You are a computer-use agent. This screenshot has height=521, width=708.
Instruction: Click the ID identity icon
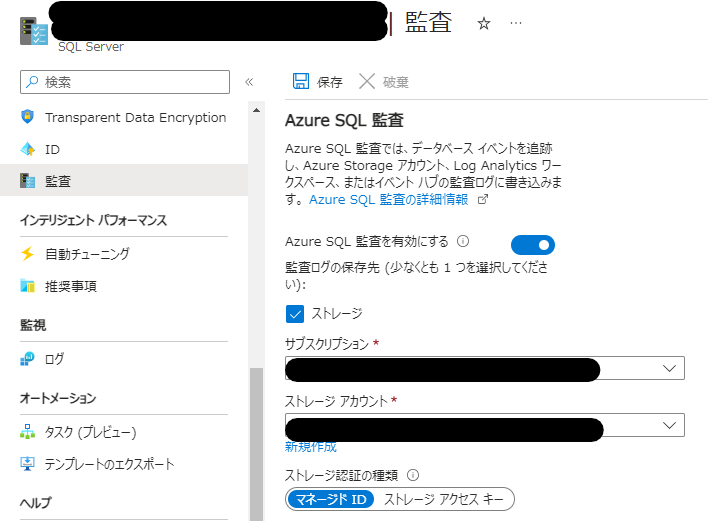click(28, 149)
